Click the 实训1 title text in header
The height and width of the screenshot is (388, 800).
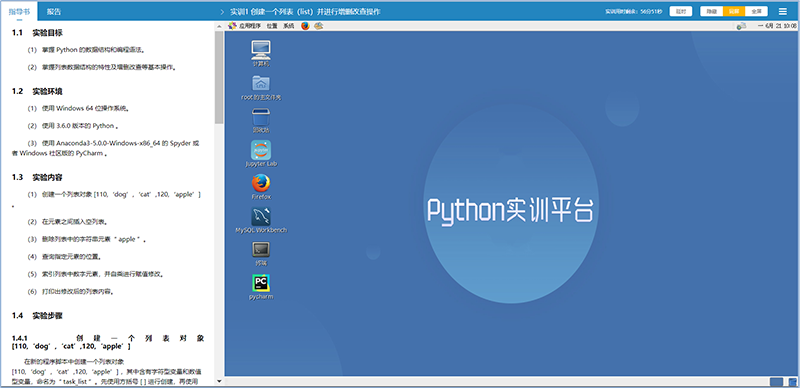point(305,11)
